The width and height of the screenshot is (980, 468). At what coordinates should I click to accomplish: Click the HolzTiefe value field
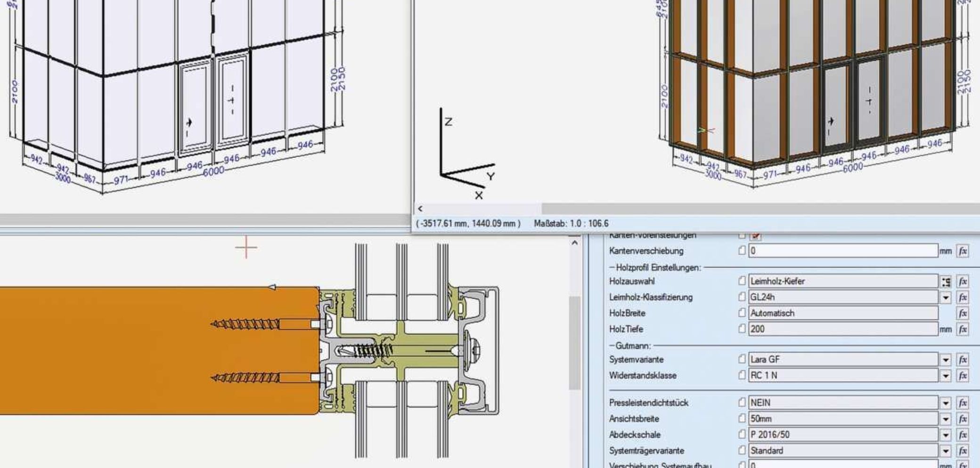tap(842, 329)
